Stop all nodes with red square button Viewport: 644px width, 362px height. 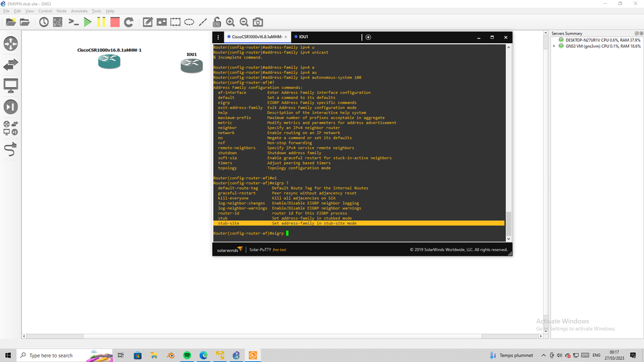(115, 22)
